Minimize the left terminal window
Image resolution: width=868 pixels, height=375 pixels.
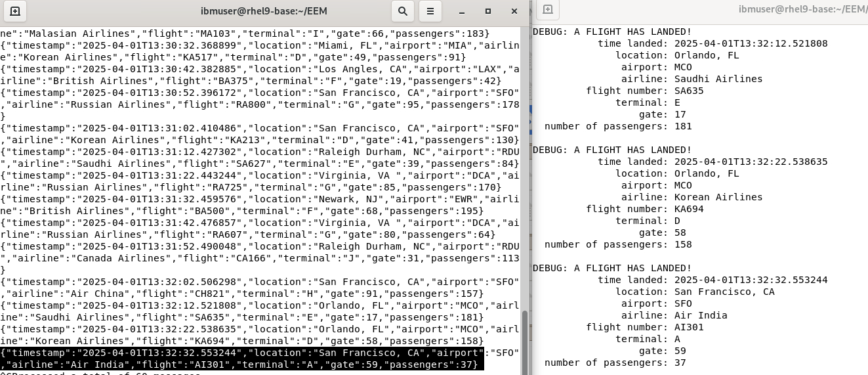(461, 11)
